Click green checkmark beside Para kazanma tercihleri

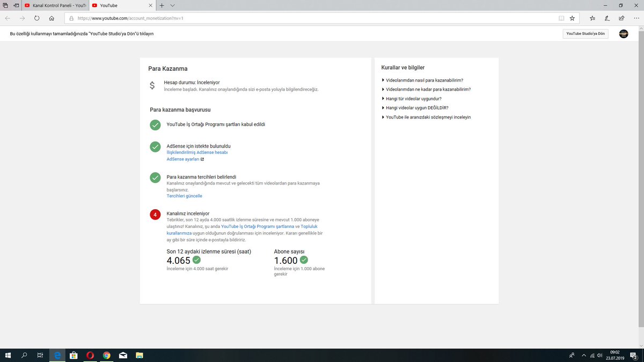(x=155, y=178)
